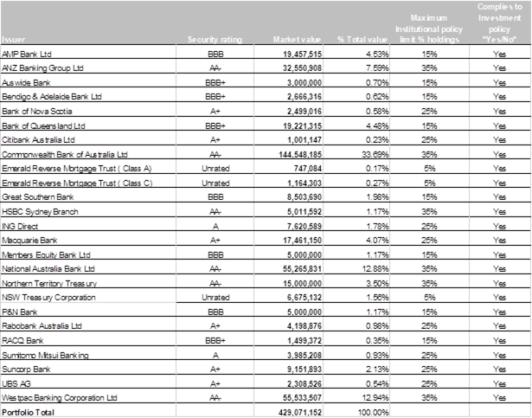
Task: Select the Macquarie Bank issuer cell
Action: (x=29, y=241)
